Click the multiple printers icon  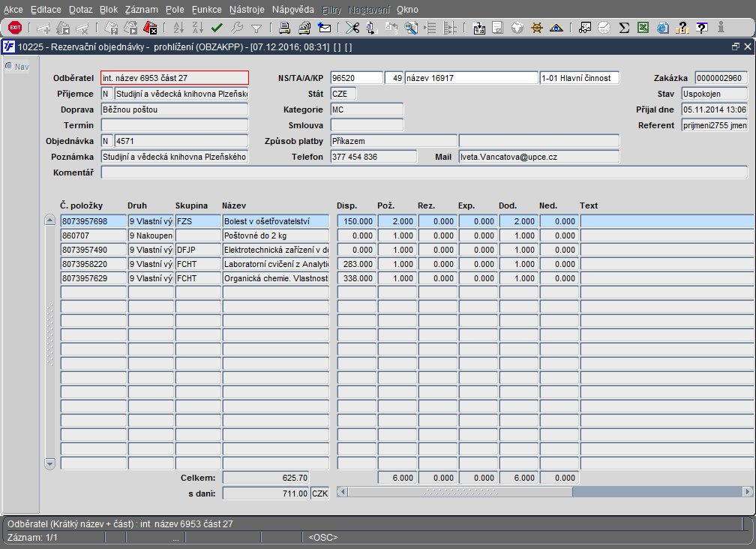tap(304, 28)
